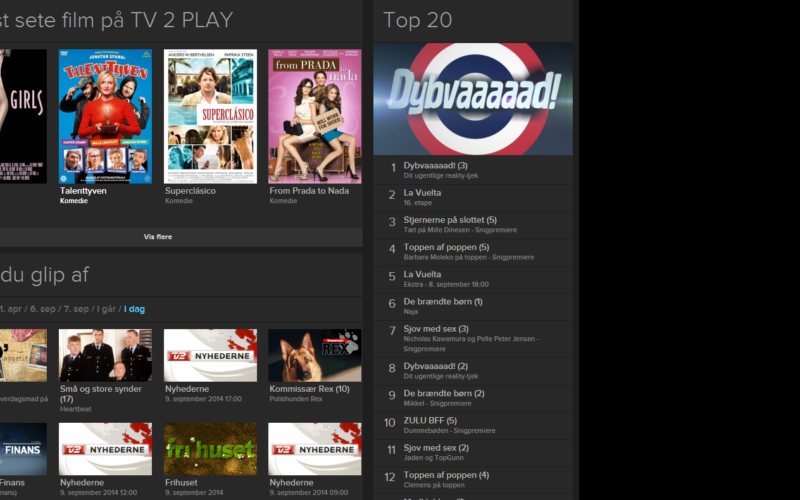This screenshot has width=800, height=500.
Task: Open the Små og store synder thumbnail
Action: point(105,355)
